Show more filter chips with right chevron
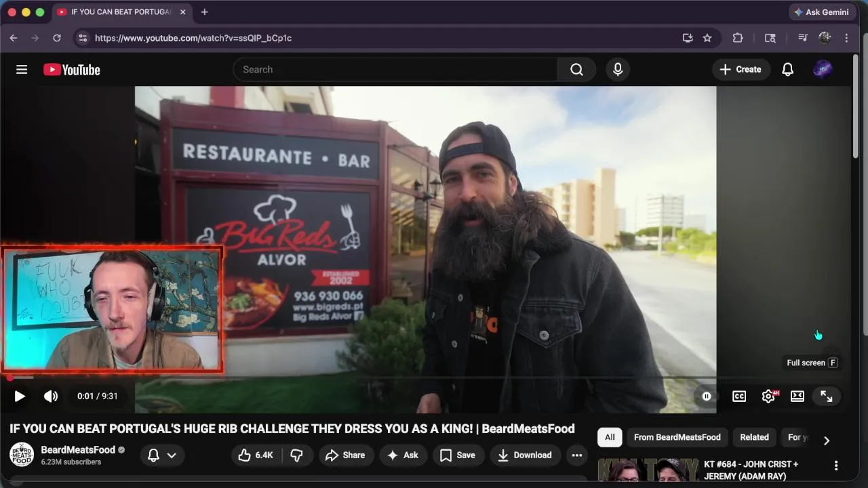The image size is (868, 488). tap(826, 441)
